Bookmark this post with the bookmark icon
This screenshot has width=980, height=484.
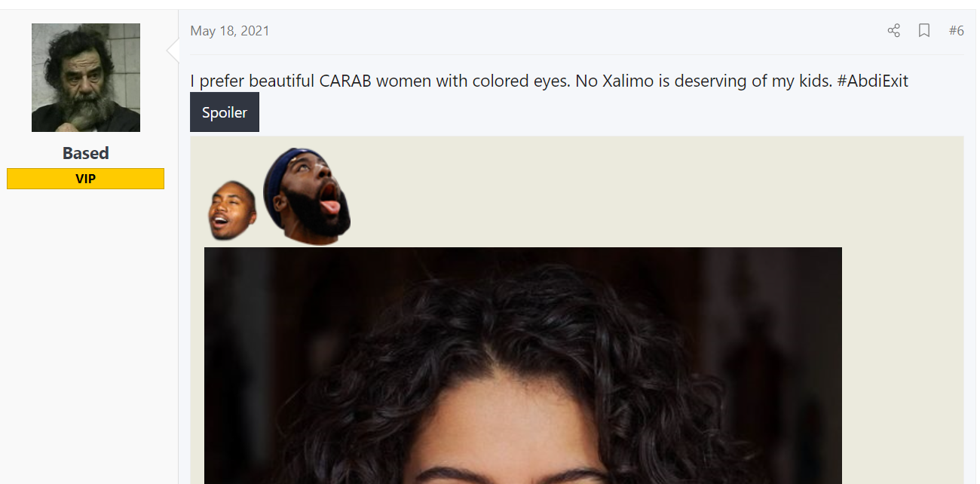(x=924, y=31)
